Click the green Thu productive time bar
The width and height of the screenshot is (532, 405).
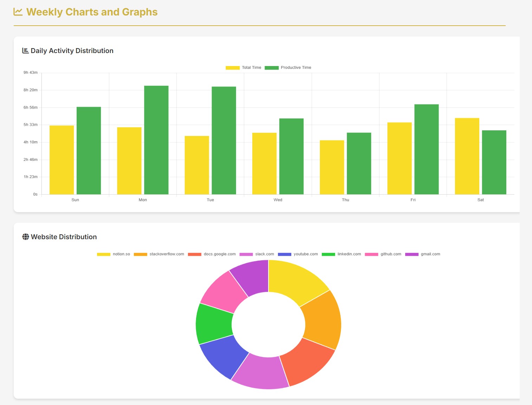tap(359, 163)
